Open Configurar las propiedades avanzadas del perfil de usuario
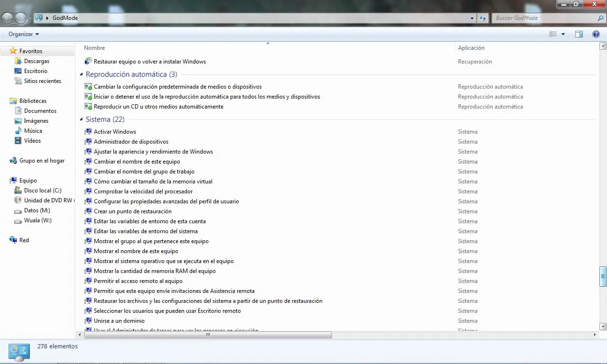 click(x=166, y=201)
